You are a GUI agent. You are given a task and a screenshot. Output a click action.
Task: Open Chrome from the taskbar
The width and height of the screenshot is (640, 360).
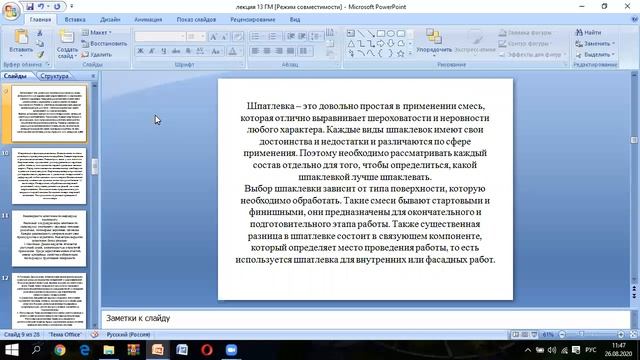[60, 350]
